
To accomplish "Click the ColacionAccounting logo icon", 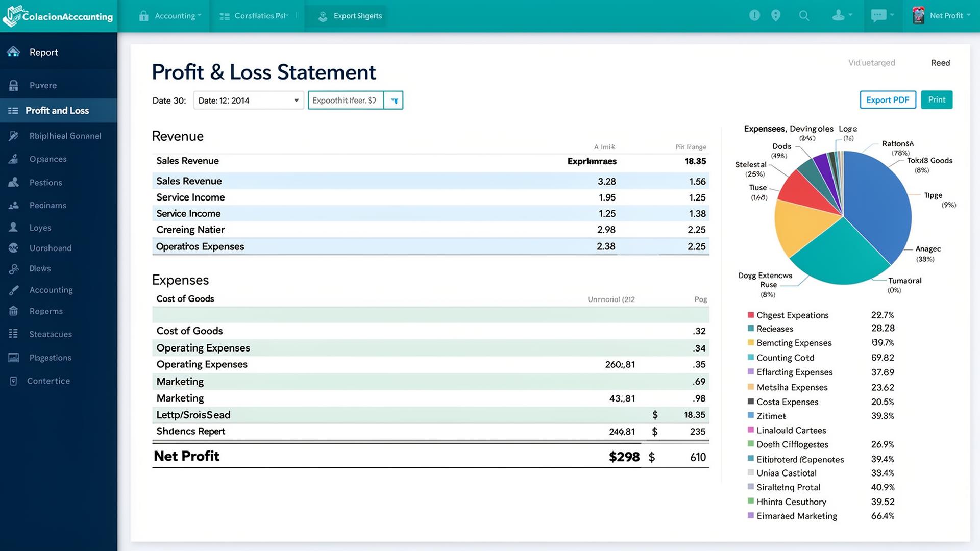I will [x=12, y=16].
